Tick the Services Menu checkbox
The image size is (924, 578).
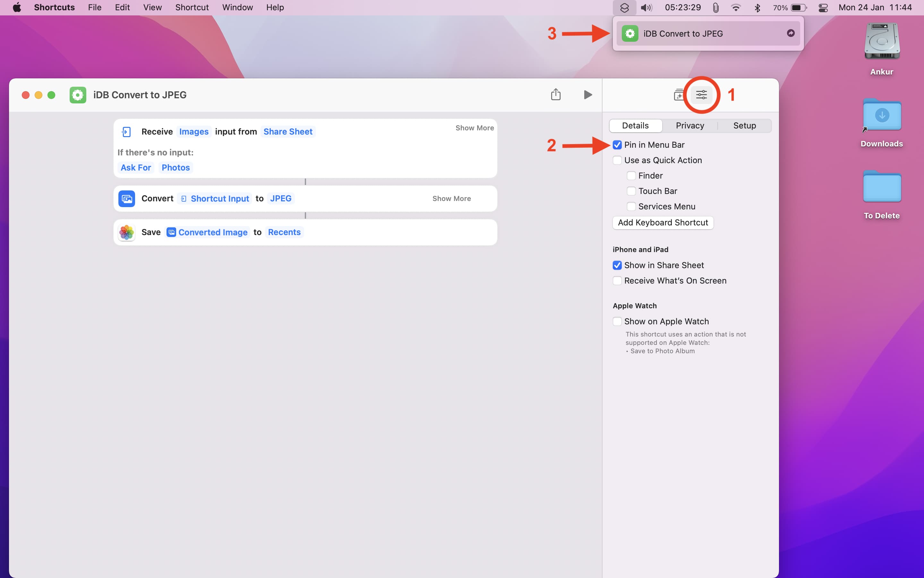coord(631,206)
